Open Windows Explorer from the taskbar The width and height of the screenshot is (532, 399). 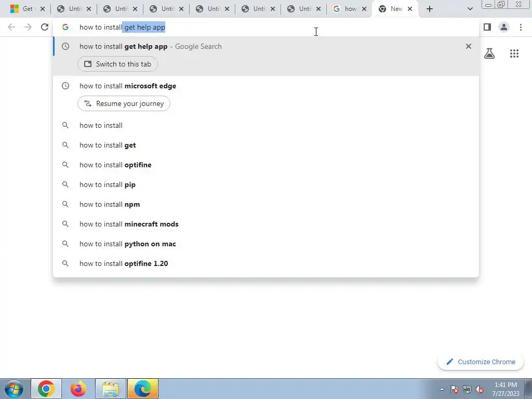point(111,389)
